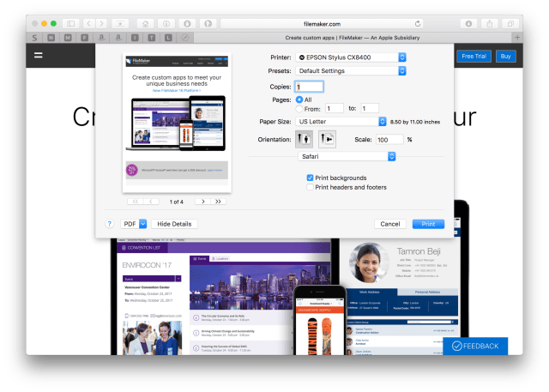The height and width of the screenshot is (392, 549).
Task: Choose portrait orientation icon
Action: 304,139
